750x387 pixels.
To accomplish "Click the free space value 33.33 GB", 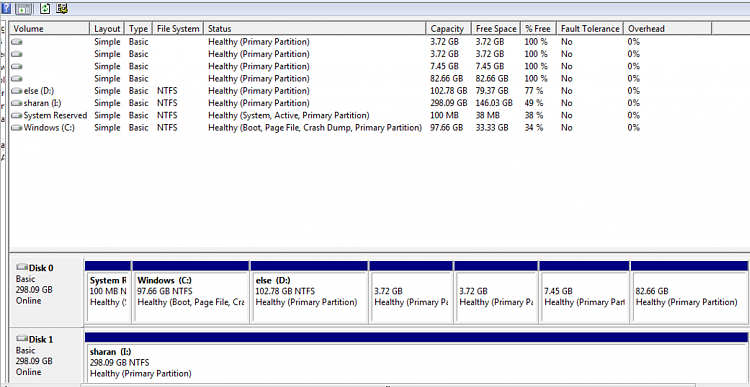I will coord(492,128).
